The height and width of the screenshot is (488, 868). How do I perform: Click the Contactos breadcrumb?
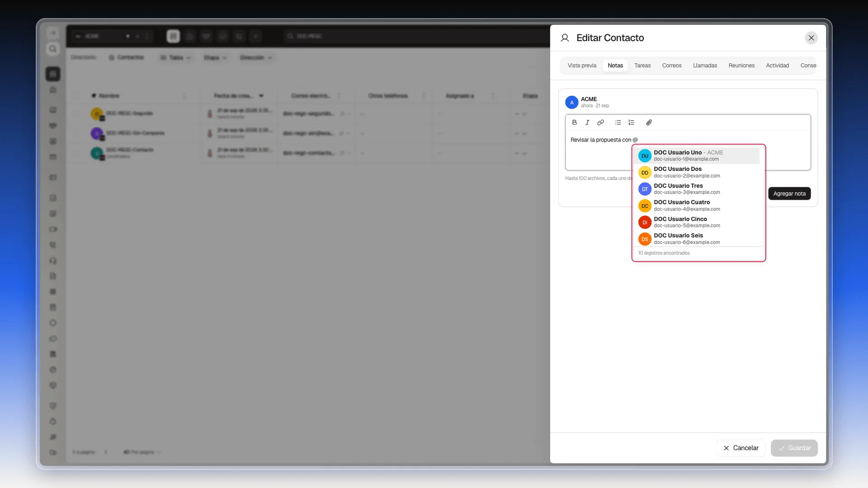(x=126, y=57)
